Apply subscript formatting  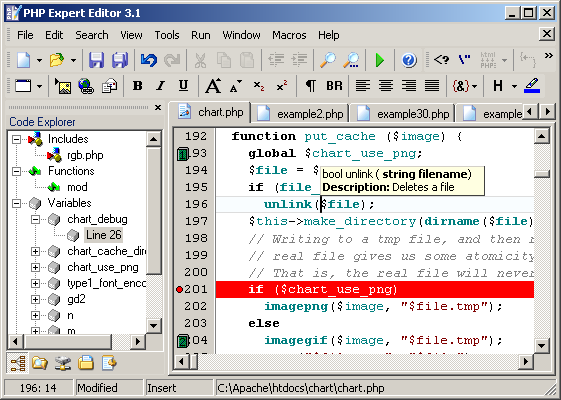(x=259, y=86)
